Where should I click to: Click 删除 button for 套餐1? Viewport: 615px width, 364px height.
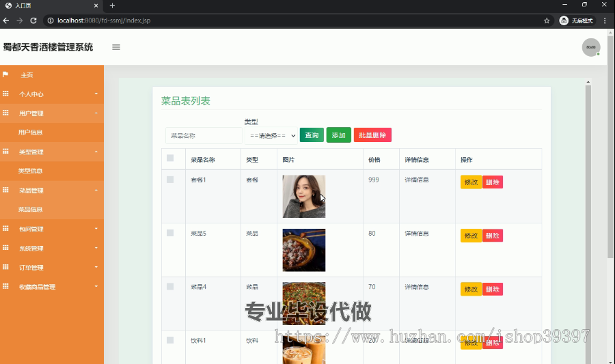tap(493, 182)
